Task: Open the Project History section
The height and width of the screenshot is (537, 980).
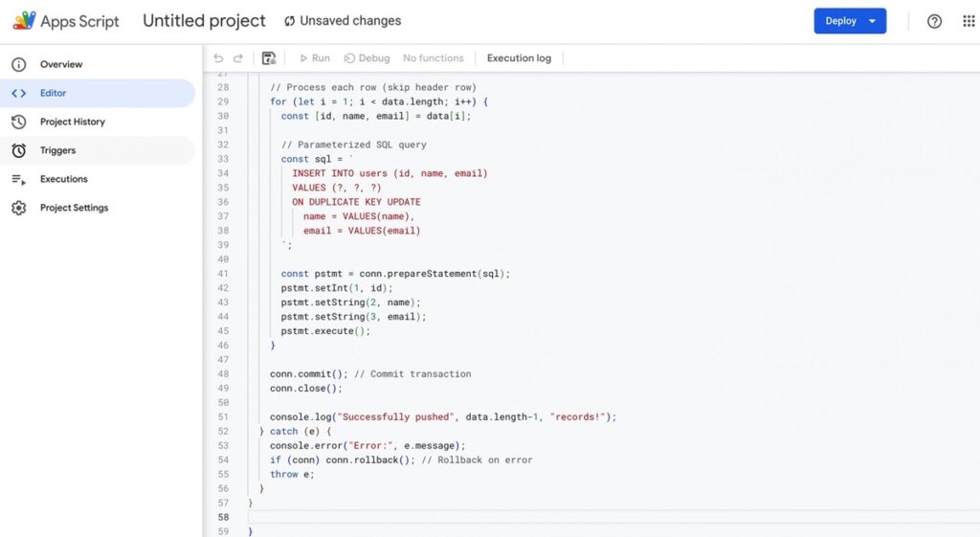Action: point(73,122)
